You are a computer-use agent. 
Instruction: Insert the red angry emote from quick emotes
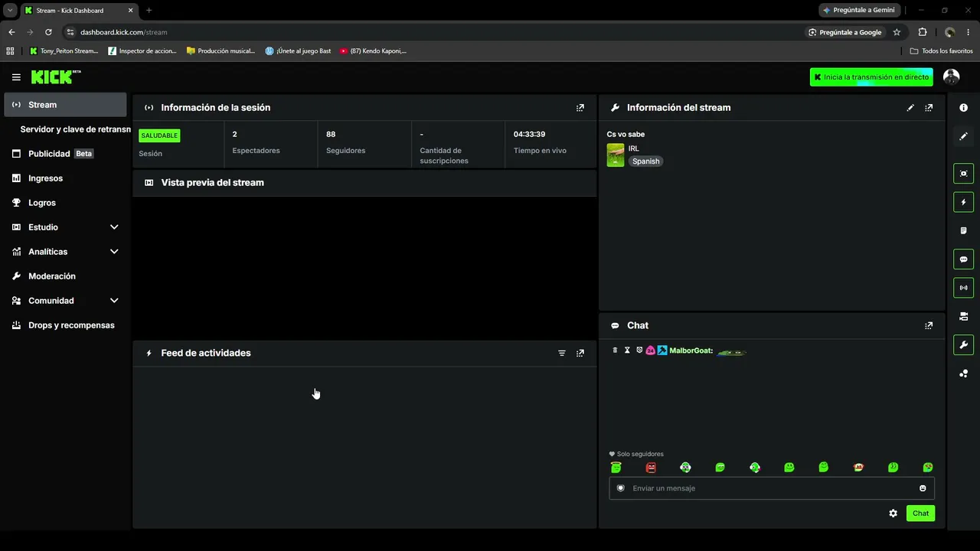pyautogui.click(x=651, y=468)
